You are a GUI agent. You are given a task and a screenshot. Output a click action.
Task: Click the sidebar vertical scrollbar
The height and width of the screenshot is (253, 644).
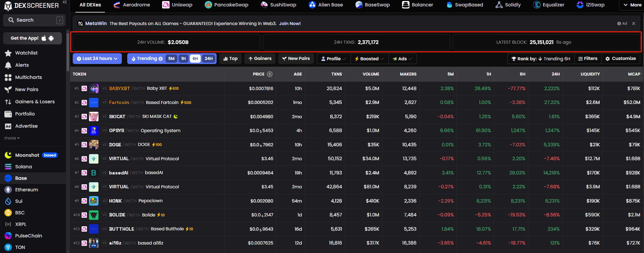[68, 52]
